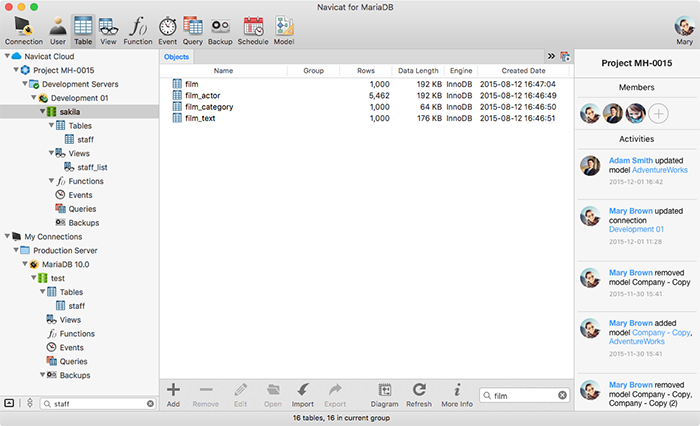Open the Model toolbar icon
The height and width of the screenshot is (426, 700).
coord(284,30)
